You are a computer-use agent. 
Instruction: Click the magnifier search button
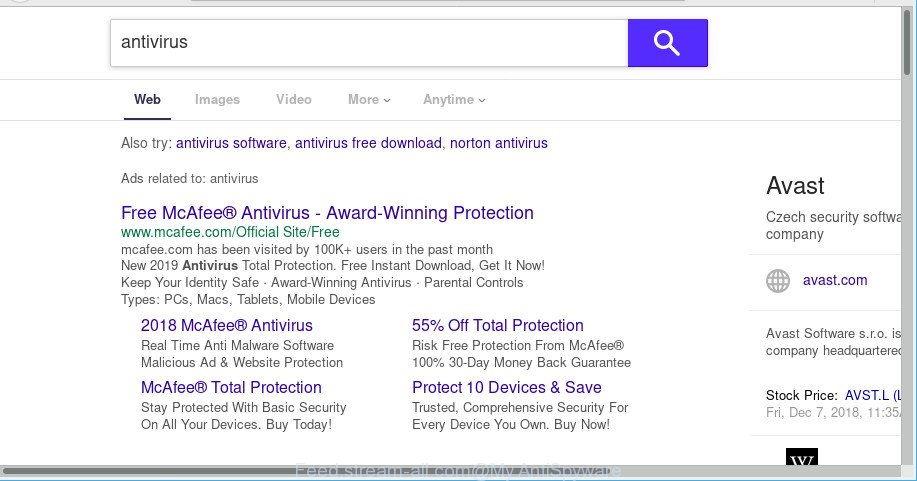[667, 43]
